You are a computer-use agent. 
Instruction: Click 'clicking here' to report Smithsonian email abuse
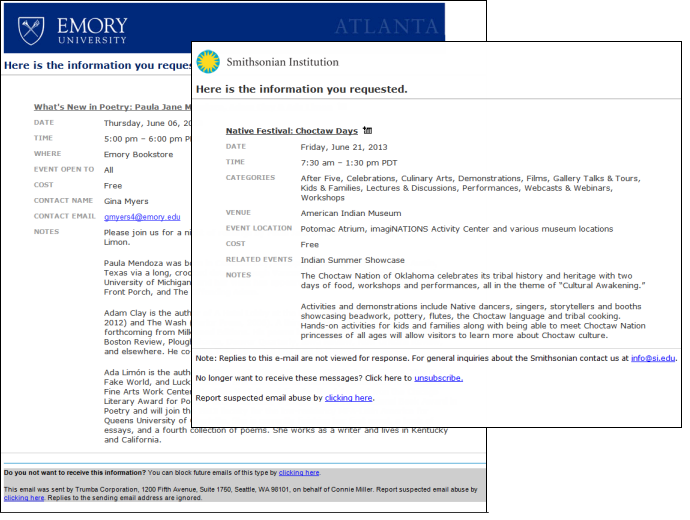[349, 398]
